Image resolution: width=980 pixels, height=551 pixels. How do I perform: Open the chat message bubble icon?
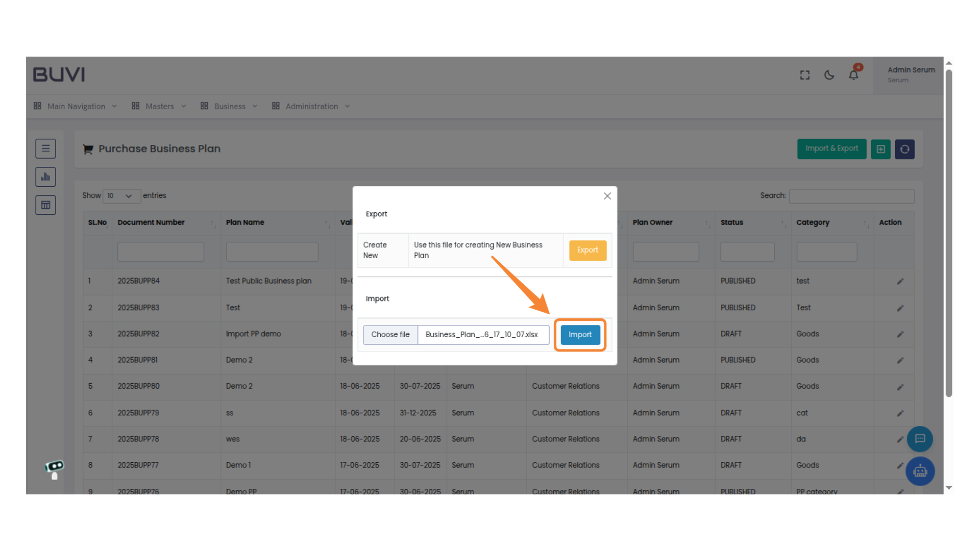pos(920,439)
